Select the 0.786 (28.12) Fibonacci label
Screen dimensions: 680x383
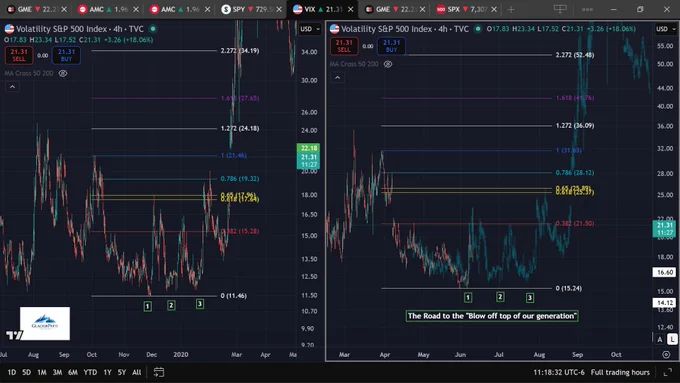point(575,173)
